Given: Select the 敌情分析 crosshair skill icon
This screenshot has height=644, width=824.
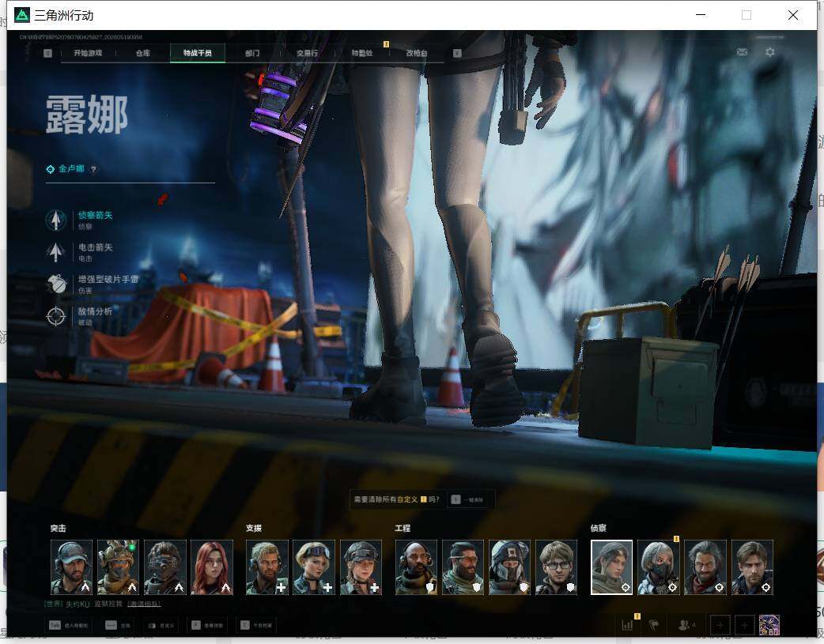Looking at the screenshot, I should click(x=55, y=316).
